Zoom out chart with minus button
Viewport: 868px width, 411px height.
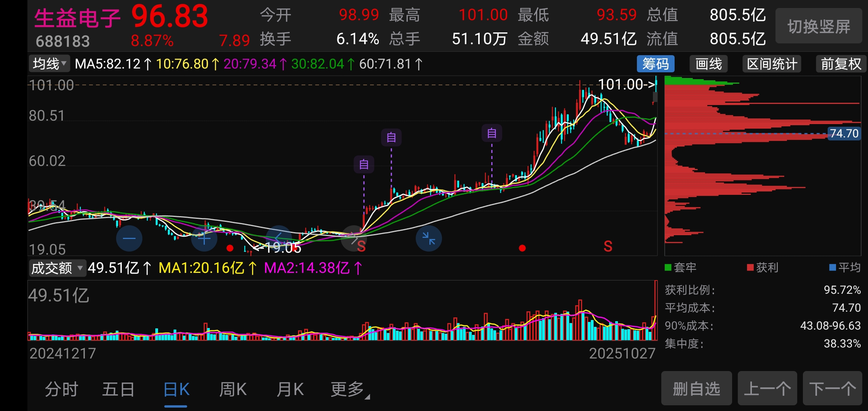pyautogui.click(x=129, y=239)
